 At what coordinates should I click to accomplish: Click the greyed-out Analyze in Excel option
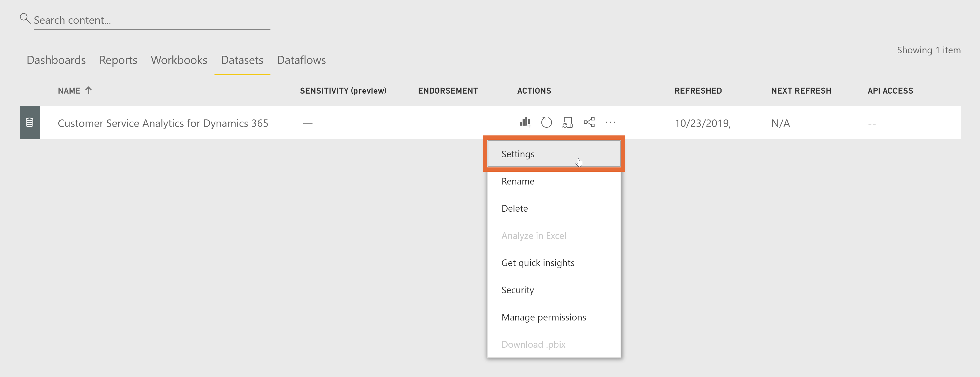(x=534, y=236)
